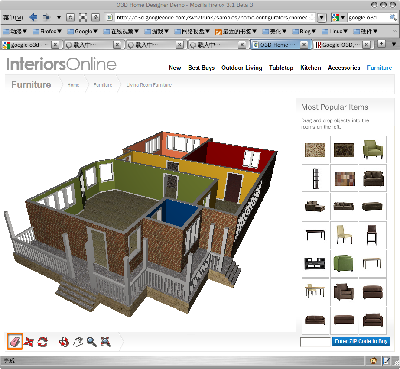Go forward with the blue forward arrow

click(x=46, y=17)
